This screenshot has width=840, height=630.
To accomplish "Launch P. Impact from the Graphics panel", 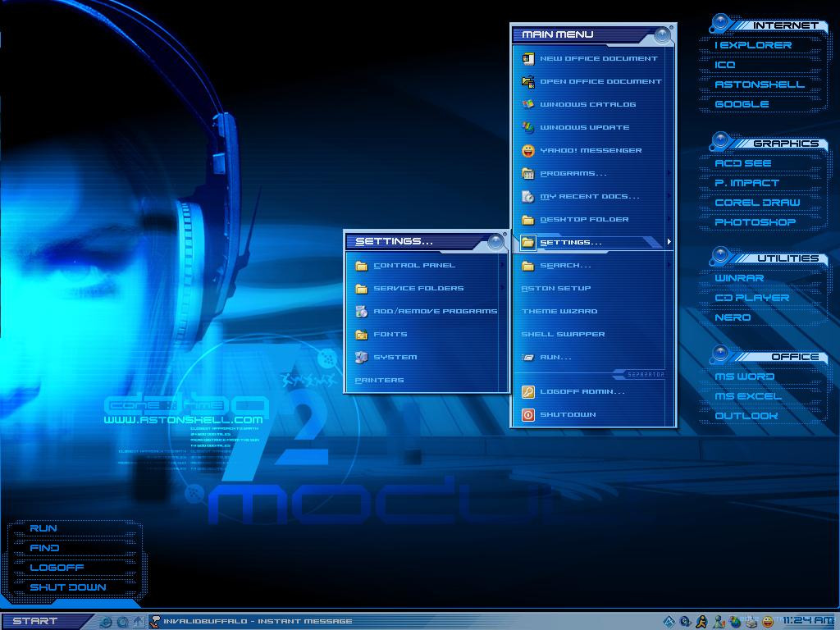I will coord(746,183).
